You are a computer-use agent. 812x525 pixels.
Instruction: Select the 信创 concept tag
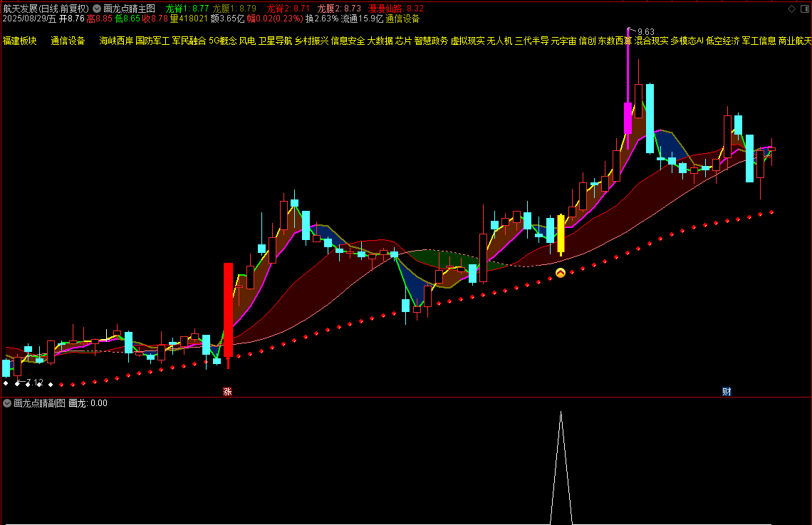click(587, 41)
